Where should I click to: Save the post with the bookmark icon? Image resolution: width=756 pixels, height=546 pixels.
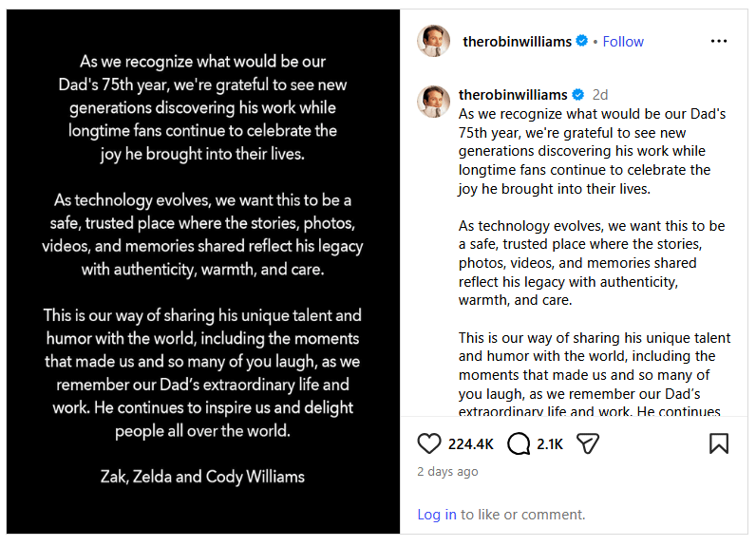coord(718,443)
